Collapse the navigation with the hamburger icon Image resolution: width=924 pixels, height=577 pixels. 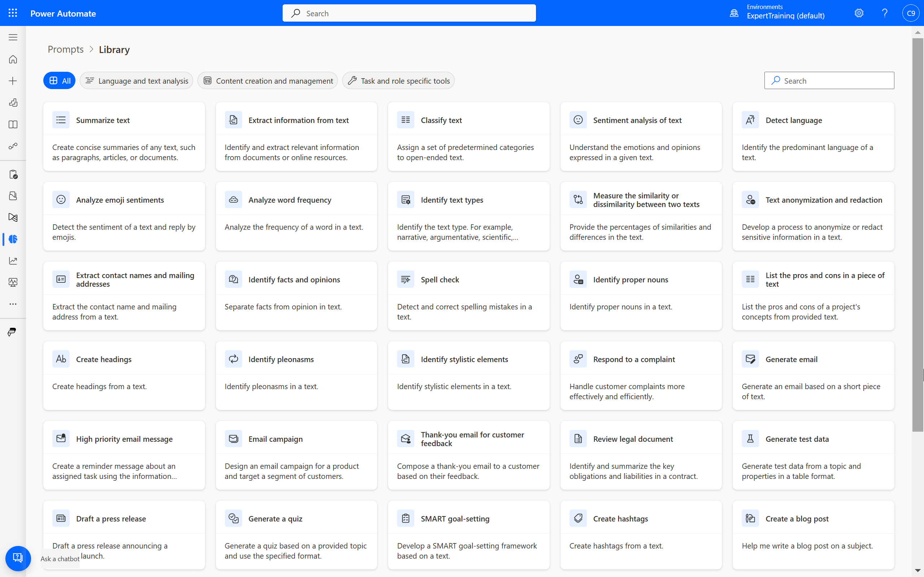13,37
